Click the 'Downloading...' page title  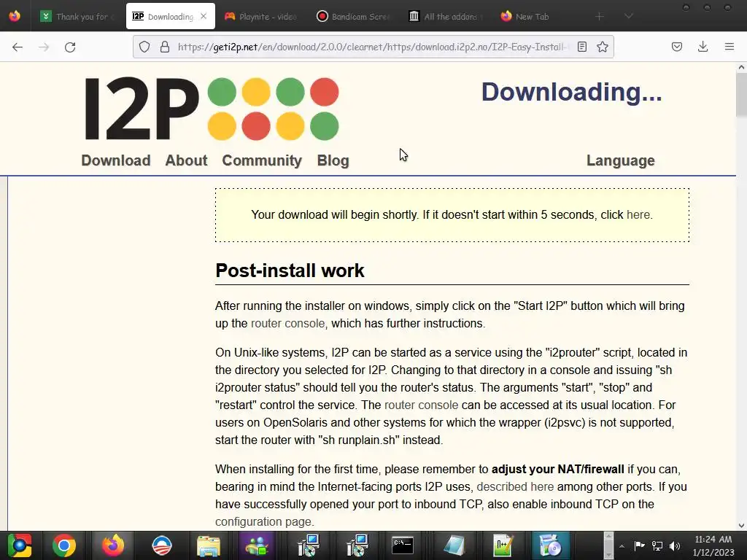pyautogui.click(x=571, y=92)
